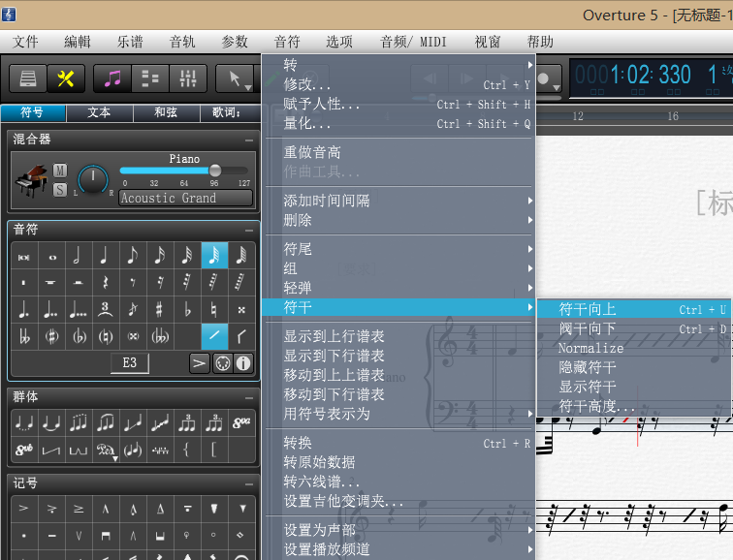This screenshot has width=733, height=560.
Task: Select the half note in note palette
Action: point(79,256)
